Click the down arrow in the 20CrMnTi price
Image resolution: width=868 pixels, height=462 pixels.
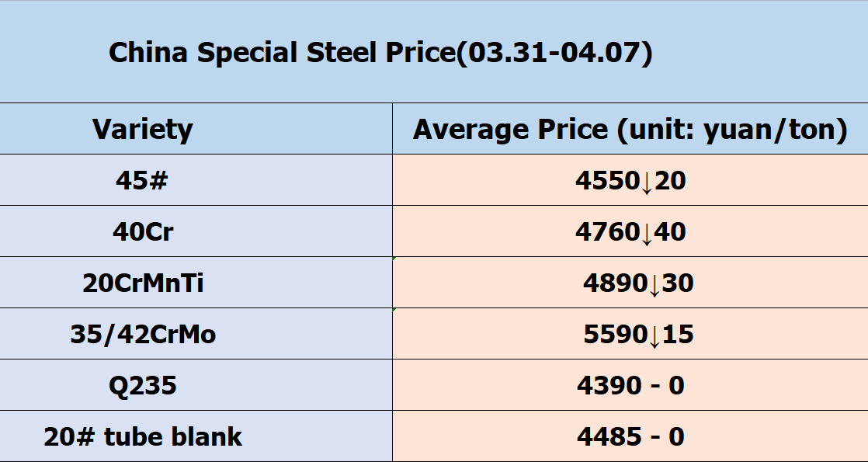pos(654,285)
